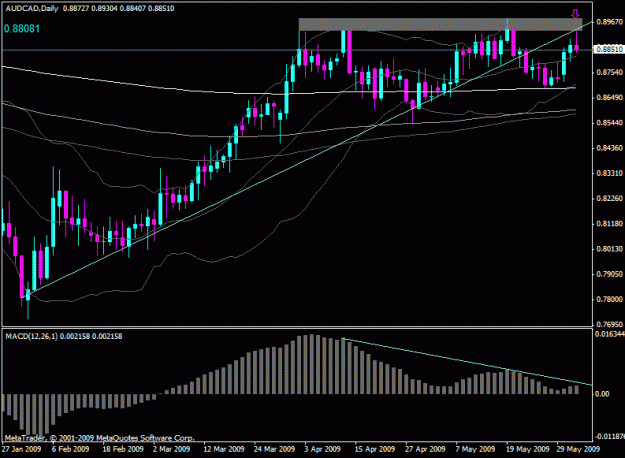Click the 18 Feb 2009 date label
625x458 pixels.
123,449
